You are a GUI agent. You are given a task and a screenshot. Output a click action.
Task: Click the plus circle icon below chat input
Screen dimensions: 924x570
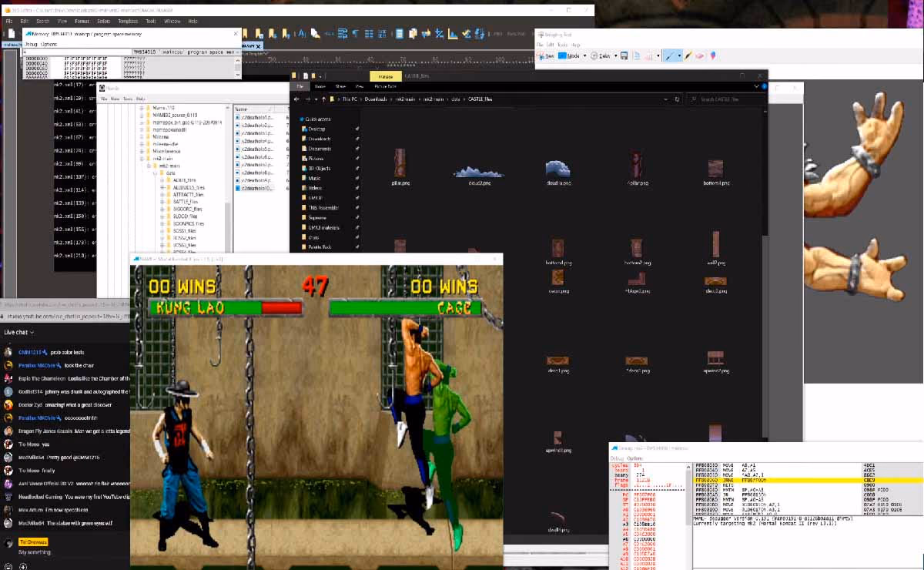(23, 566)
